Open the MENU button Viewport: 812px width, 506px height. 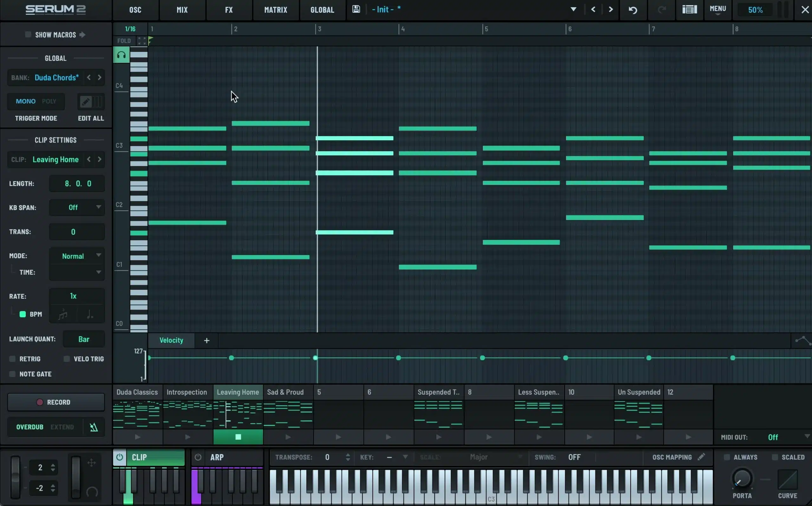pos(717,10)
